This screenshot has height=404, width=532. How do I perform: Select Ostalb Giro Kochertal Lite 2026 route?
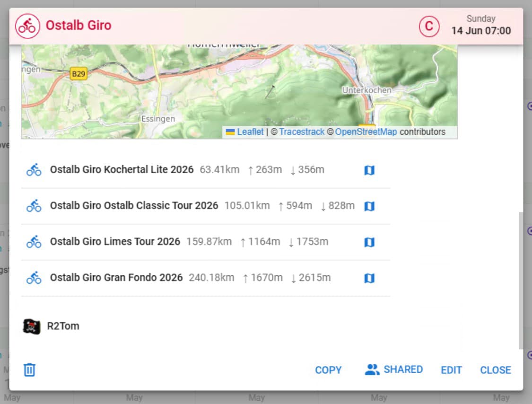(122, 170)
